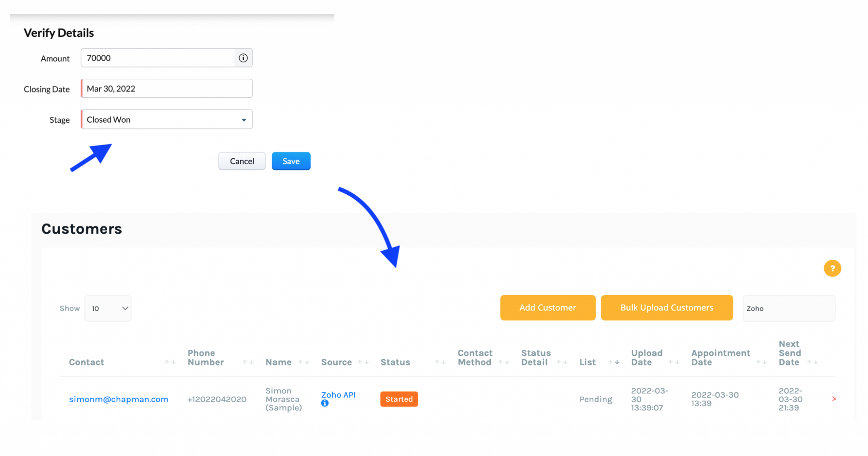Sort customers by Name
The width and height of the screenshot is (868, 456).
(303, 362)
